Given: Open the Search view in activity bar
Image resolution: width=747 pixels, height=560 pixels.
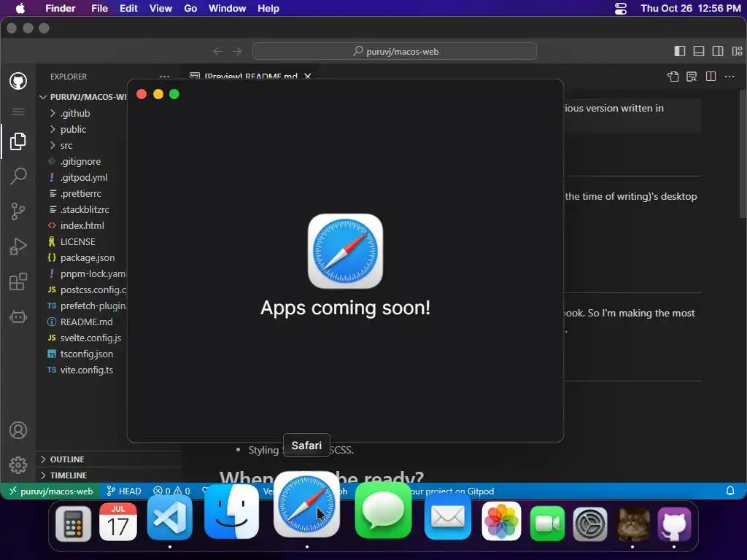Looking at the screenshot, I should click(x=18, y=176).
